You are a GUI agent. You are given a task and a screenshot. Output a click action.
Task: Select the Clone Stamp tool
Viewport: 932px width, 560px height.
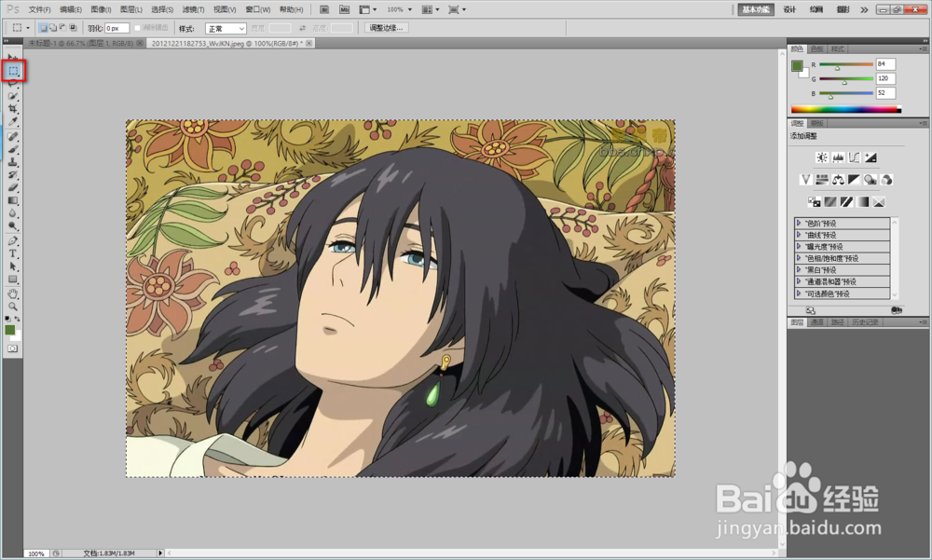tap(12, 162)
